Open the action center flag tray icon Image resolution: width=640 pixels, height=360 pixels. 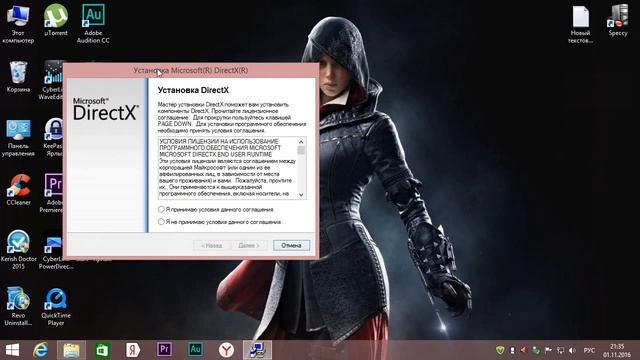(548, 351)
